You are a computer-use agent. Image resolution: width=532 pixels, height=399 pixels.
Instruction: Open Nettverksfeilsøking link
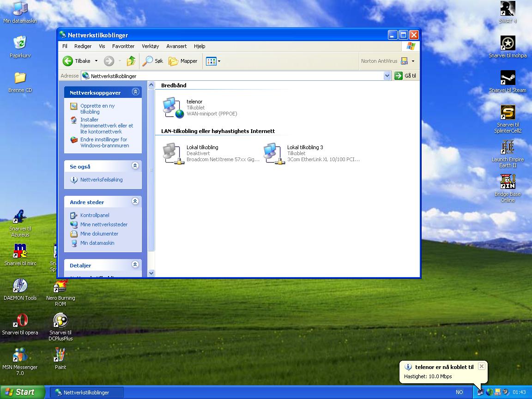pos(102,180)
